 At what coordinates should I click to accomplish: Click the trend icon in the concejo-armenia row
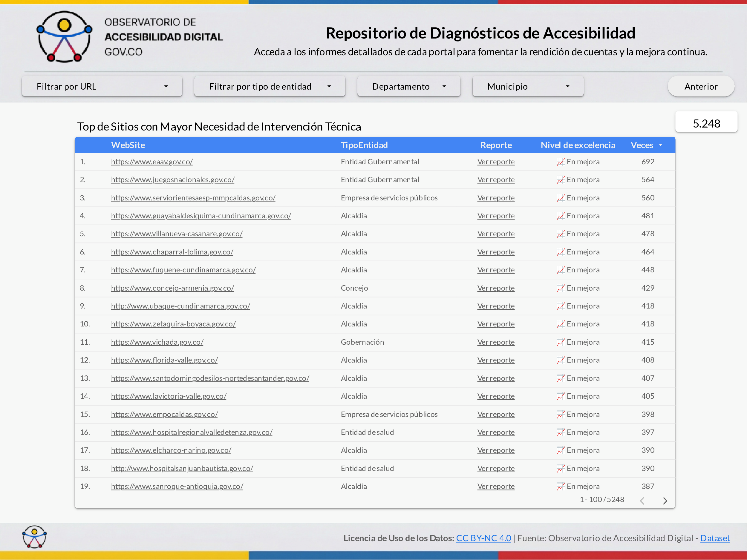pos(561,288)
